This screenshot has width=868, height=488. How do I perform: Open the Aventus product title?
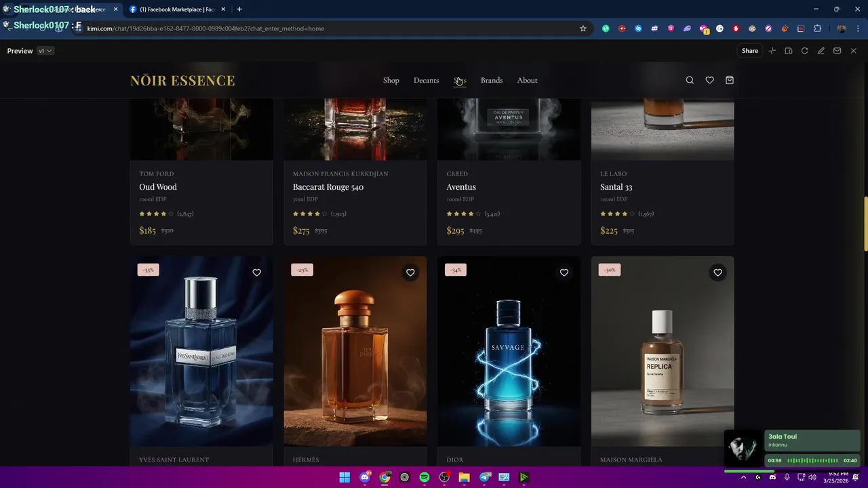tap(461, 187)
